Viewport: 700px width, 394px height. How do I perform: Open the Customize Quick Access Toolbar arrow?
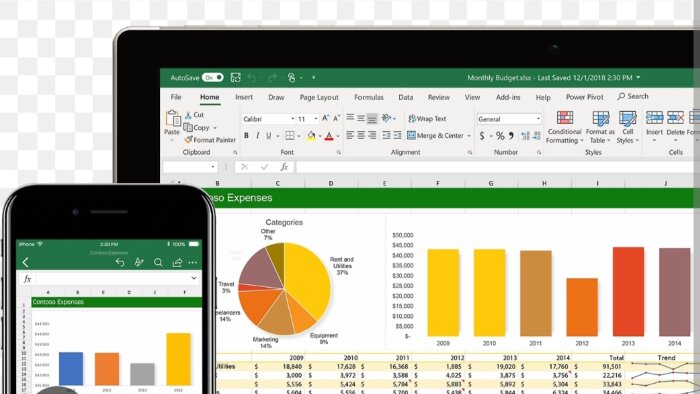pyautogui.click(x=313, y=78)
